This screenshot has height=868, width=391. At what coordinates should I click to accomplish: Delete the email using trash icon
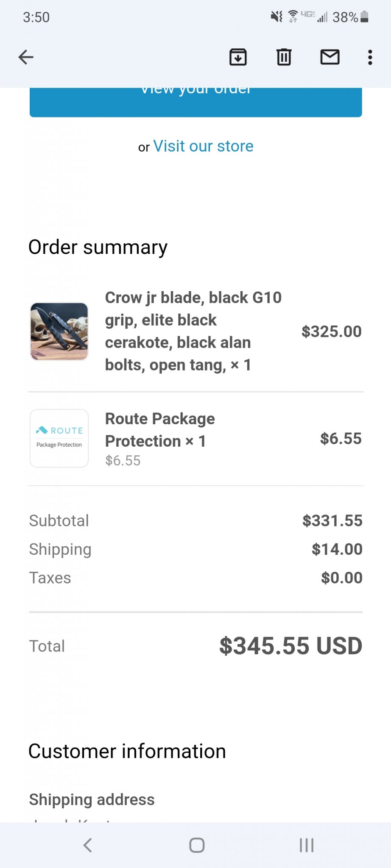pyautogui.click(x=284, y=57)
